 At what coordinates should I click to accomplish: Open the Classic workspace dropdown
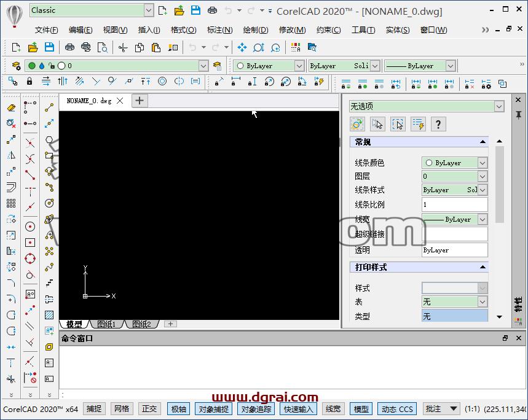pyautogui.click(x=149, y=10)
